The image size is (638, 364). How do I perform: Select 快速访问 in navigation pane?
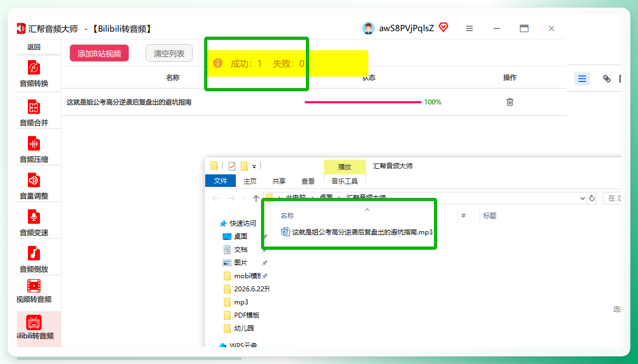(x=238, y=224)
